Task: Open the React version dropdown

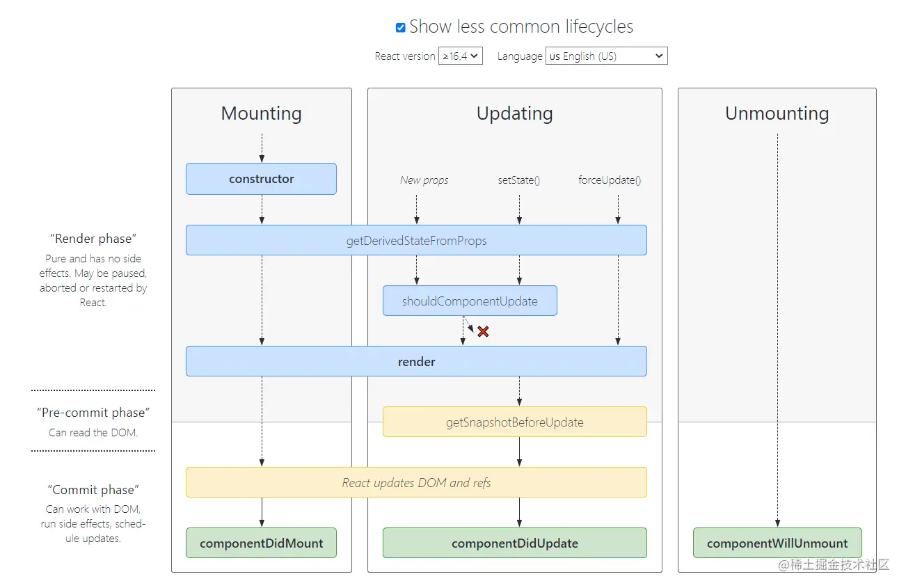Action: [x=460, y=56]
